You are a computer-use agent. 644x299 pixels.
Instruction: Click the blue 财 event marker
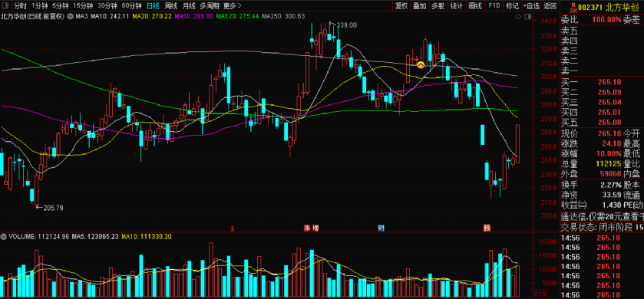coord(381,228)
